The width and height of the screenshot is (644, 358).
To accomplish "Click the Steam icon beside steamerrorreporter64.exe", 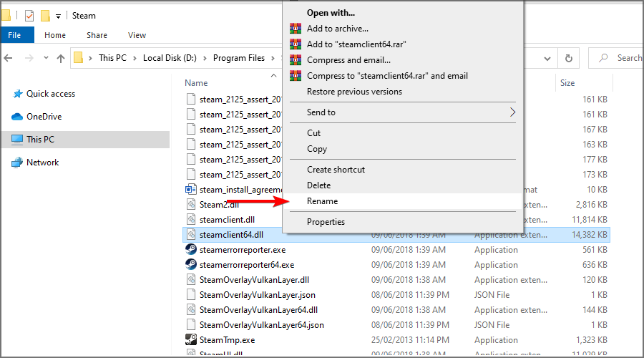I will tap(191, 265).
